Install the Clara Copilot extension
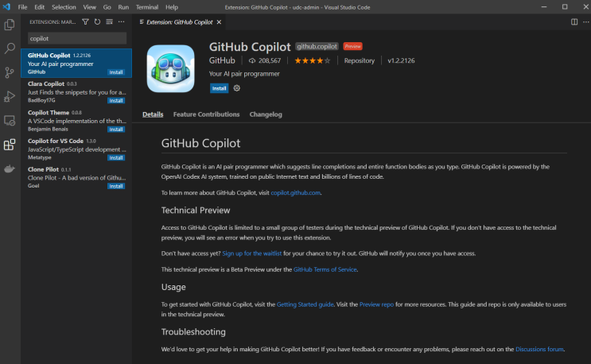Image resolution: width=591 pixels, height=364 pixels. 116,101
